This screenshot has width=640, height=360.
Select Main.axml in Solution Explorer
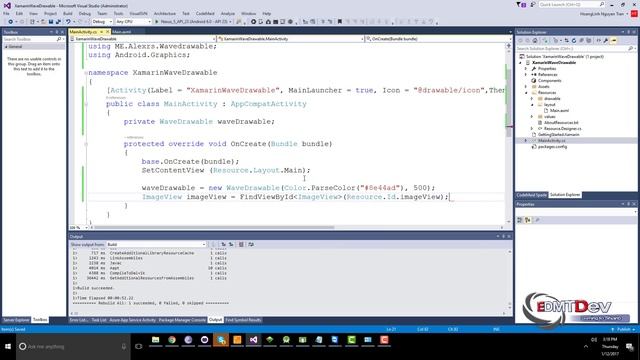coord(559,111)
